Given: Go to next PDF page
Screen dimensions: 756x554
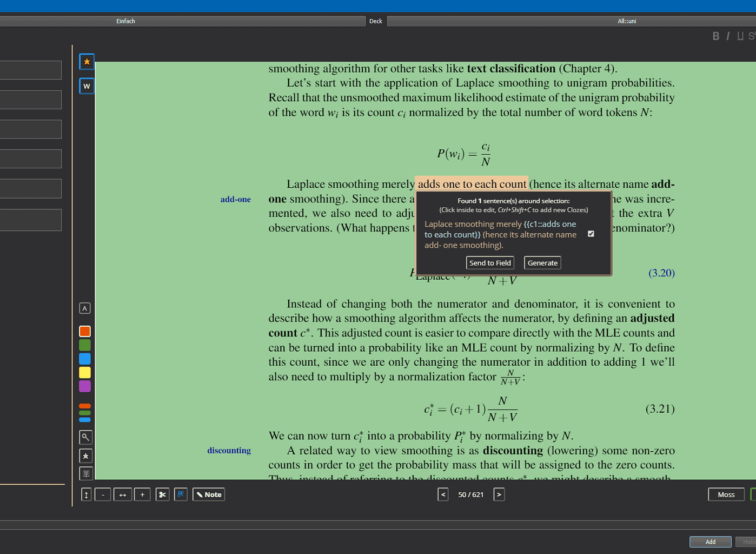Looking at the screenshot, I should tap(499, 494).
